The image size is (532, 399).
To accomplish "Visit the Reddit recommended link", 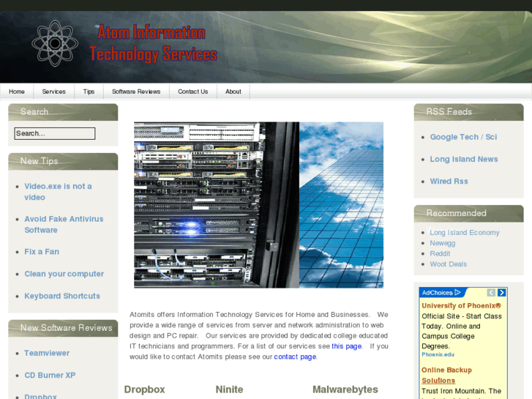I will pos(440,253).
